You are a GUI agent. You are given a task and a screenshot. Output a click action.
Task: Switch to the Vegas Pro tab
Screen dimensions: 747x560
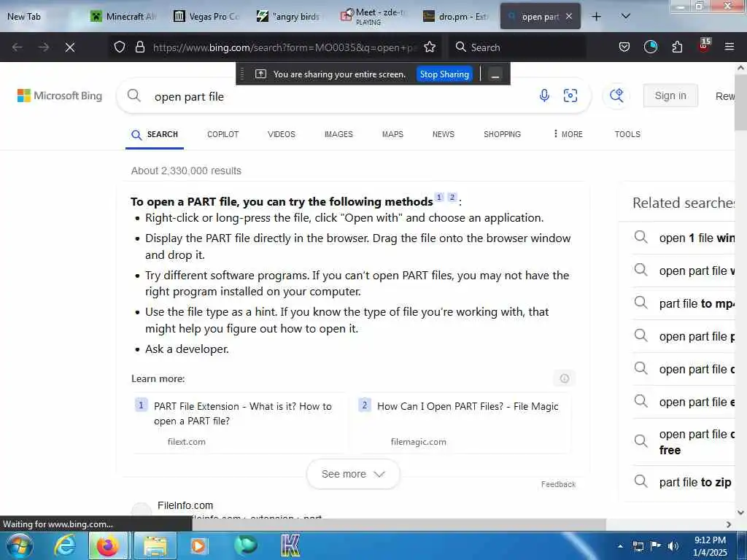(x=206, y=17)
